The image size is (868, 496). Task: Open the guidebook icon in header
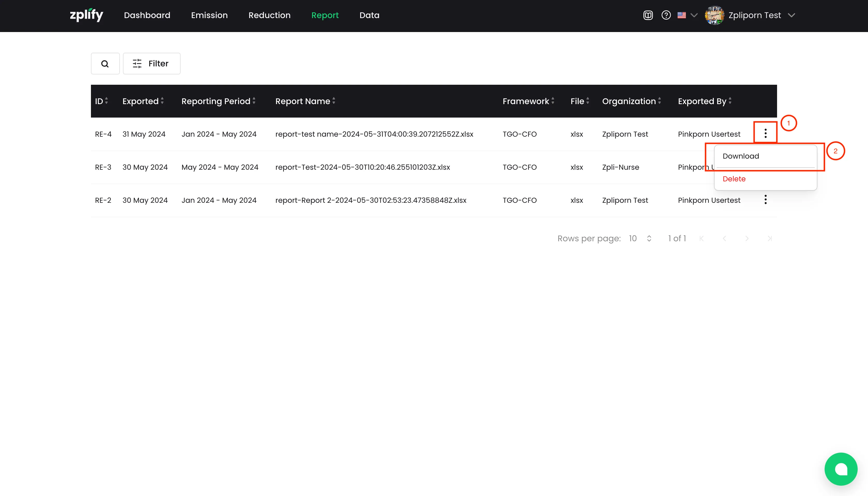tap(648, 15)
